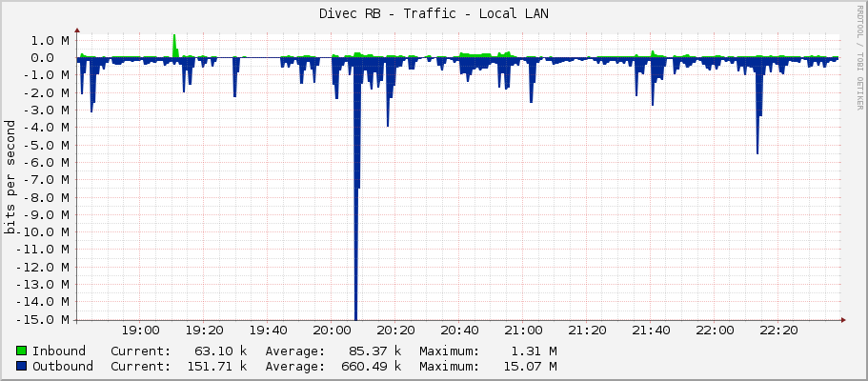868x381 pixels.
Task: Select the Inbound legend label
Action: (59, 351)
